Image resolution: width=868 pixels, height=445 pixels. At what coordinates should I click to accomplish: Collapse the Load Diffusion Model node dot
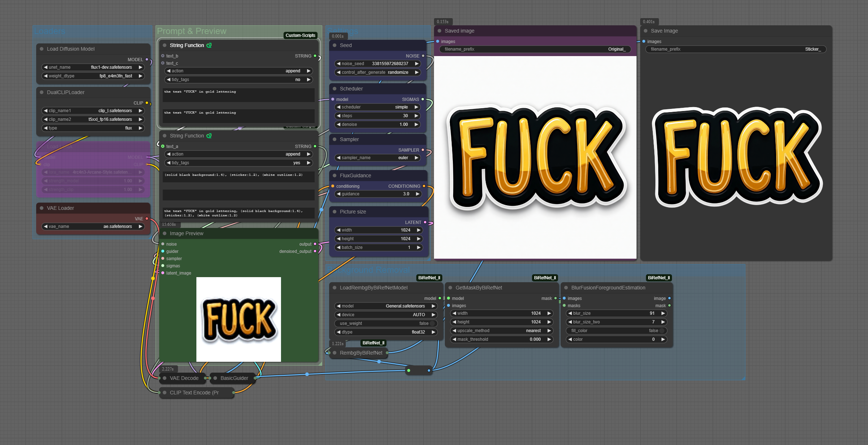pyautogui.click(x=42, y=49)
